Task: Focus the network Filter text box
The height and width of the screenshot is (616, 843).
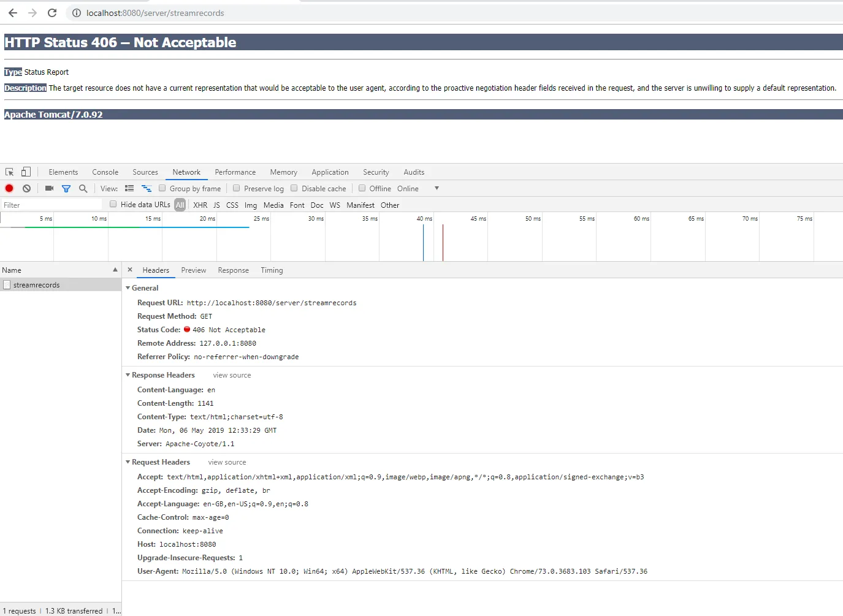Action: tap(51, 205)
